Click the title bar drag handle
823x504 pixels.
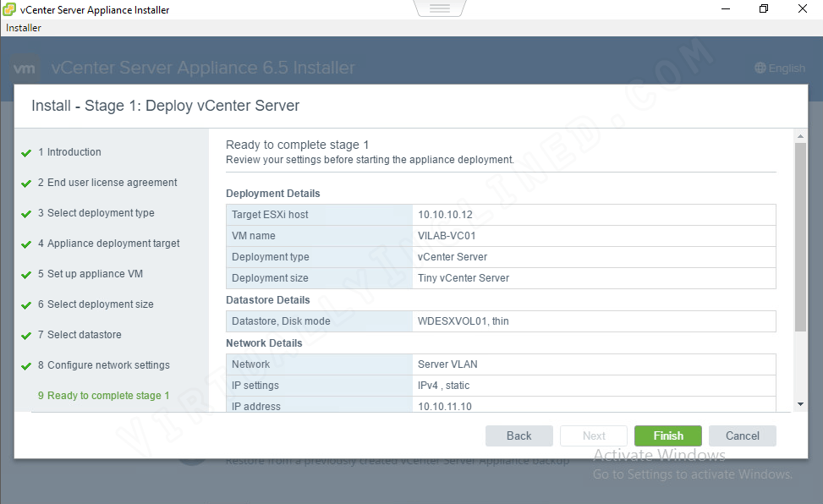click(x=440, y=8)
